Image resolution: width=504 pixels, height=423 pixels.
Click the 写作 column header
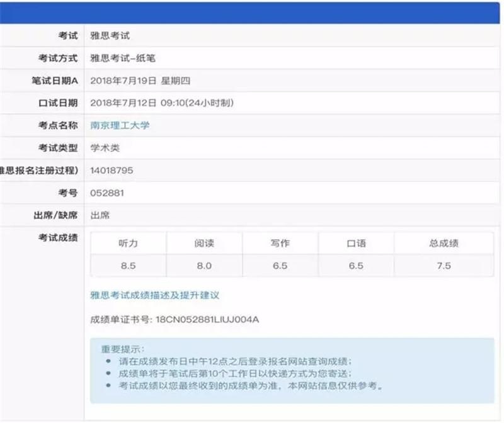tap(280, 243)
